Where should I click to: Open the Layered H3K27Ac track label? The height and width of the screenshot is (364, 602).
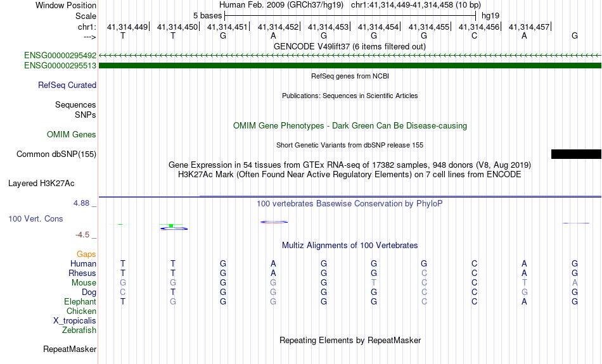coord(41,184)
